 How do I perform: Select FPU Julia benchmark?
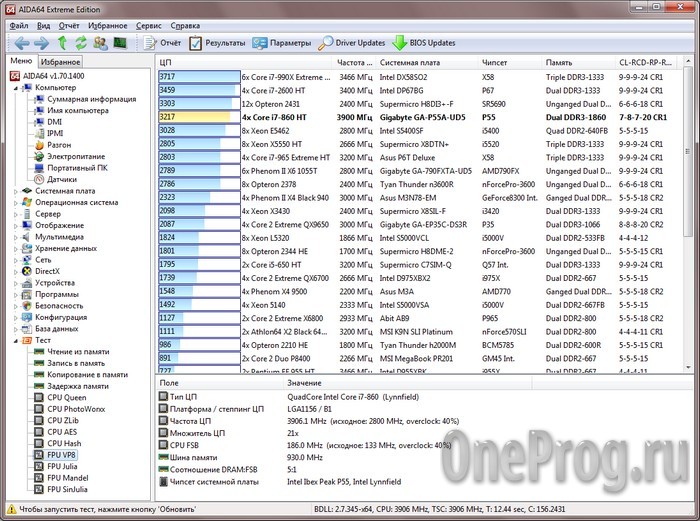62,466
